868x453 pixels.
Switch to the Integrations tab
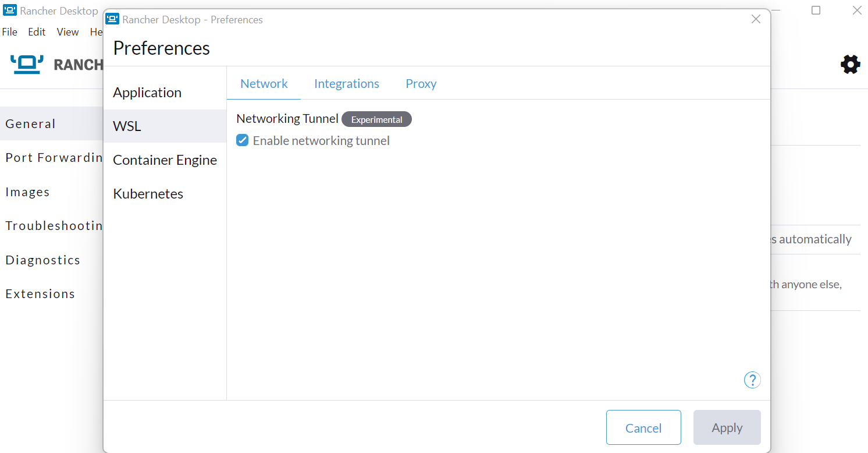point(346,84)
